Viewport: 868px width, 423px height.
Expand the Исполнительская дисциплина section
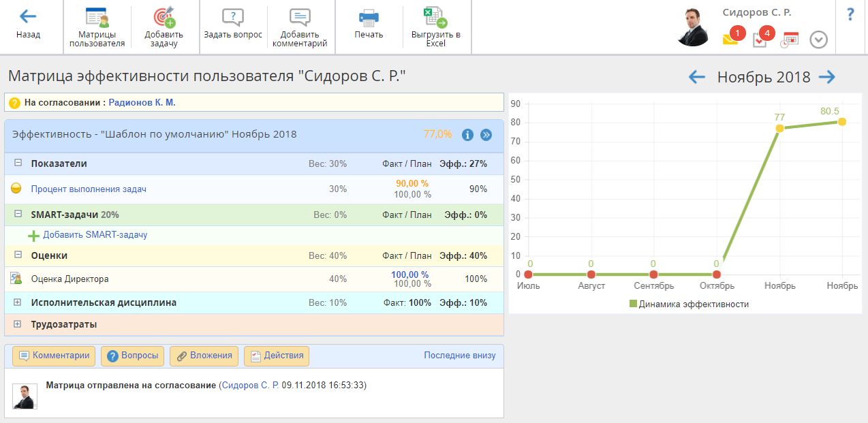point(18,302)
